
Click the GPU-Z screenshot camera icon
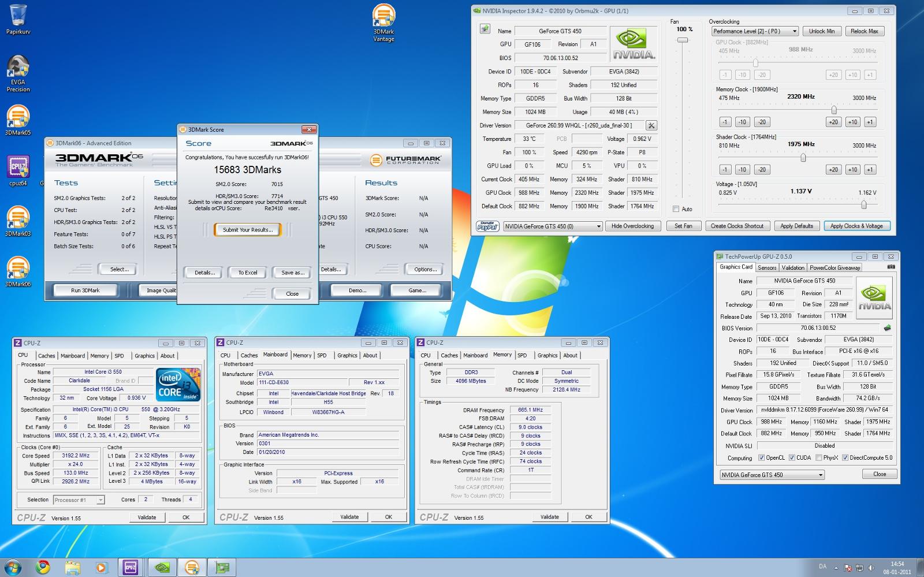pyautogui.click(x=891, y=267)
